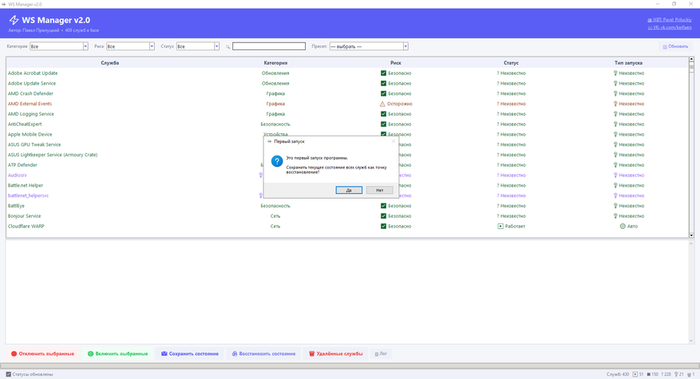
Task: Click the Авто startup icon for Cloudflare WARP
Action: pyautogui.click(x=622, y=226)
